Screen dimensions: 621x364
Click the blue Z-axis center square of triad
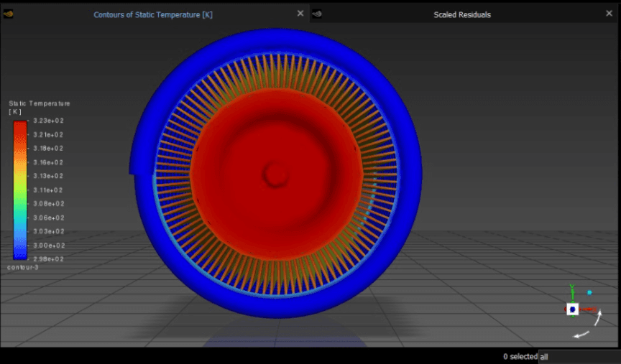pyautogui.click(x=573, y=309)
